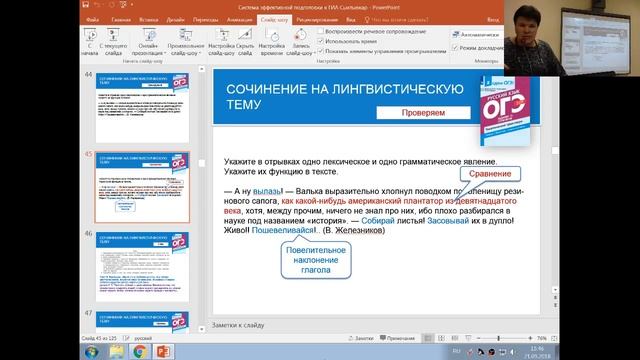Select the Слайд-шоу tab
Screen dimensions: 640x360
coord(274,20)
